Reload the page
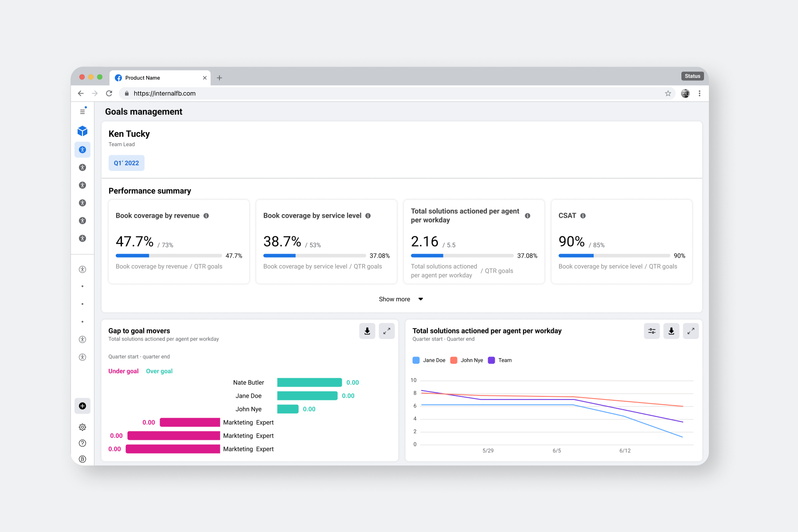798x532 pixels. tap(109, 93)
